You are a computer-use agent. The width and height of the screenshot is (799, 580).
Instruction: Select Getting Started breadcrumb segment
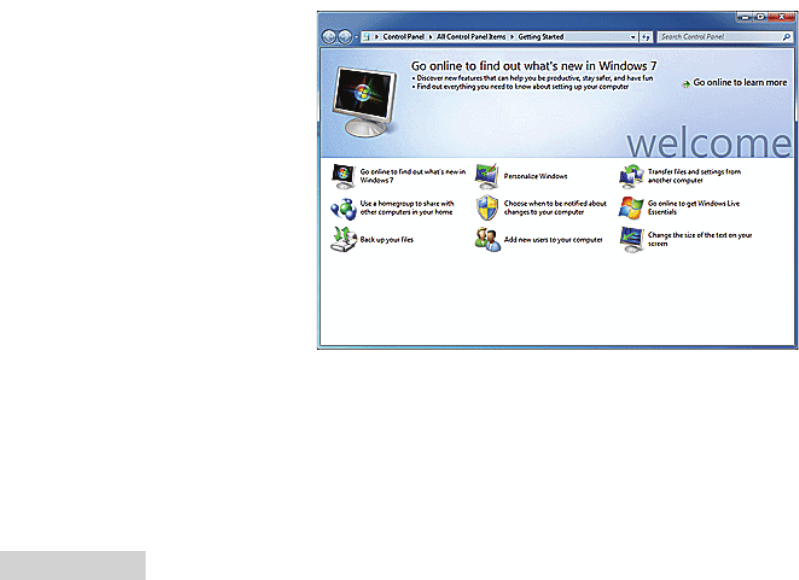coord(541,37)
